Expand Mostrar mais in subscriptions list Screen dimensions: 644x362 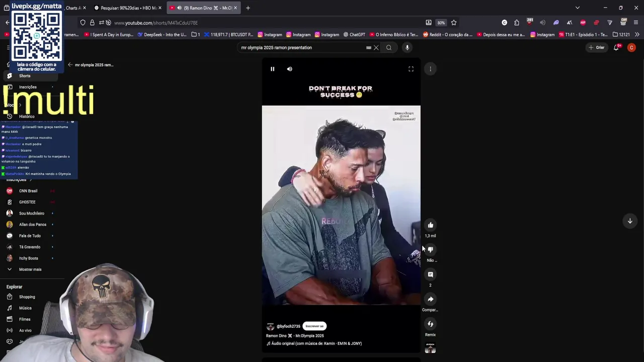pyautogui.click(x=30, y=269)
